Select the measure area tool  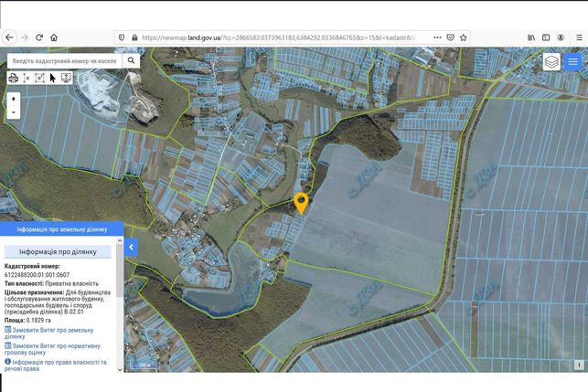(39, 78)
